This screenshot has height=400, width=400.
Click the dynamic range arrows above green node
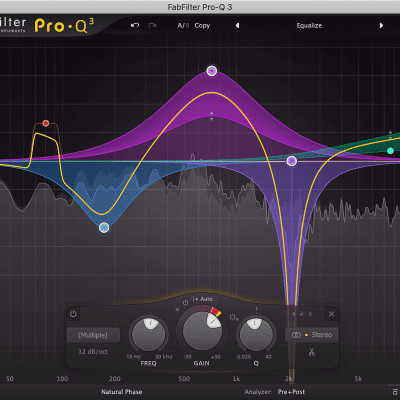pyautogui.click(x=391, y=135)
